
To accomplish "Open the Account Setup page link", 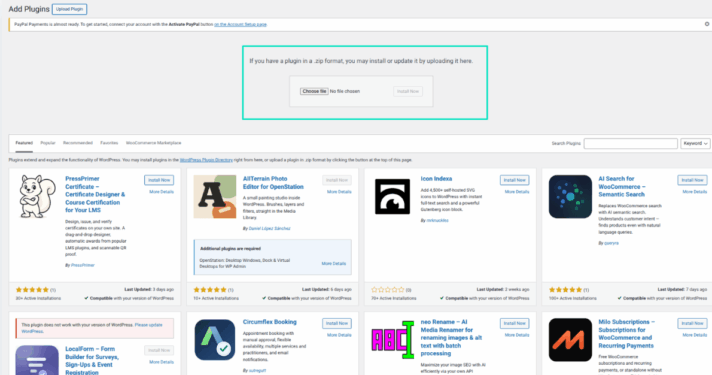I will click(x=240, y=25).
